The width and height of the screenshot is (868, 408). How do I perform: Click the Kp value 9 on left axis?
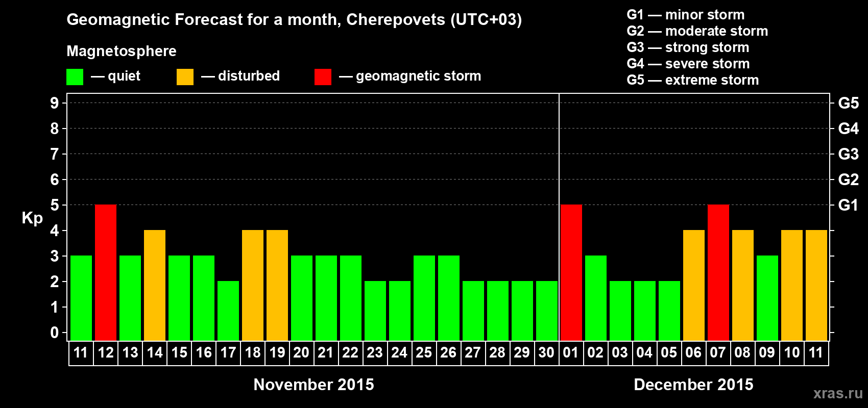pyautogui.click(x=55, y=103)
